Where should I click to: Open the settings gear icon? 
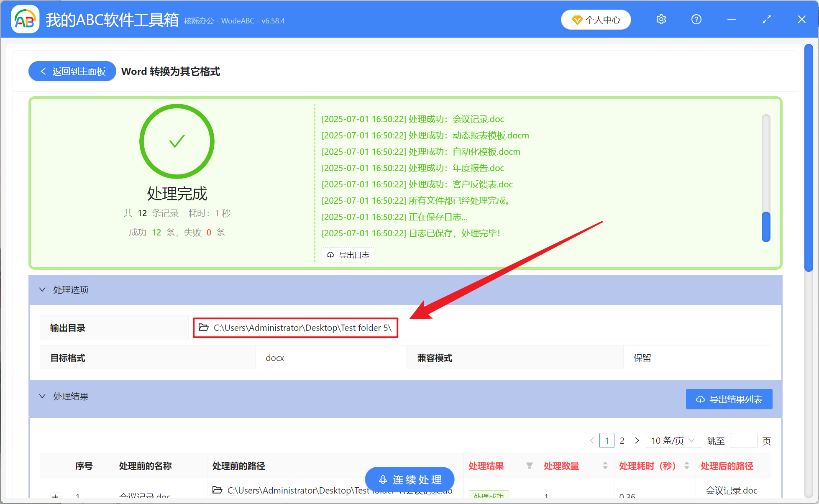[661, 19]
